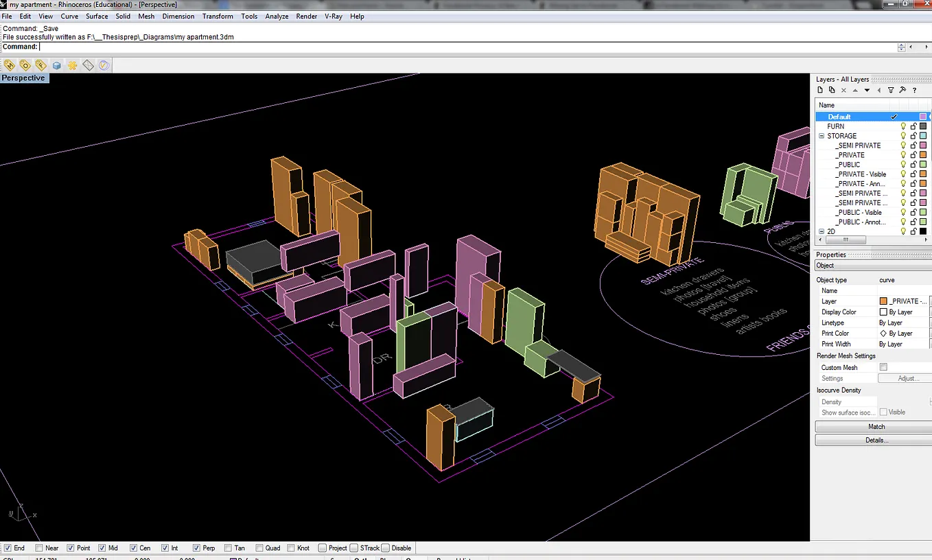Open the Transform menu

coord(218,16)
